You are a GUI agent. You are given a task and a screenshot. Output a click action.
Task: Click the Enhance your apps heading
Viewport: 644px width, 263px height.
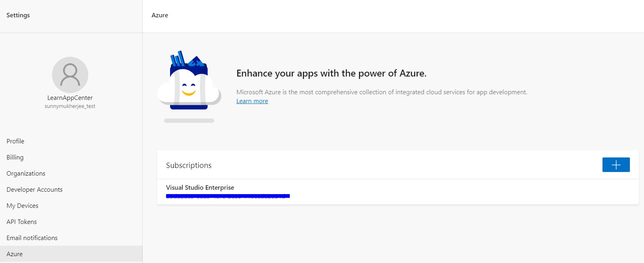click(332, 73)
